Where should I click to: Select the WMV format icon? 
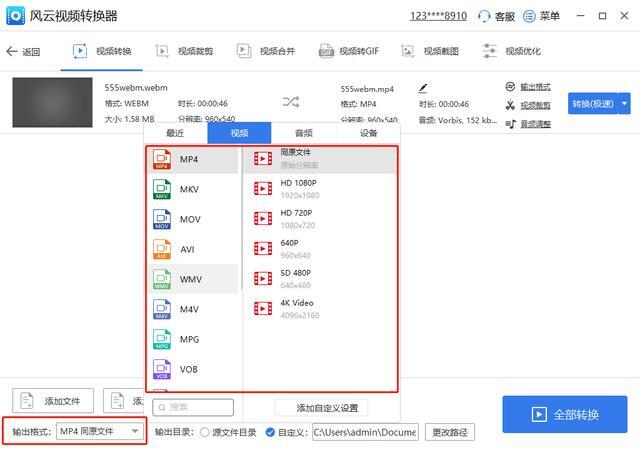coord(162,279)
